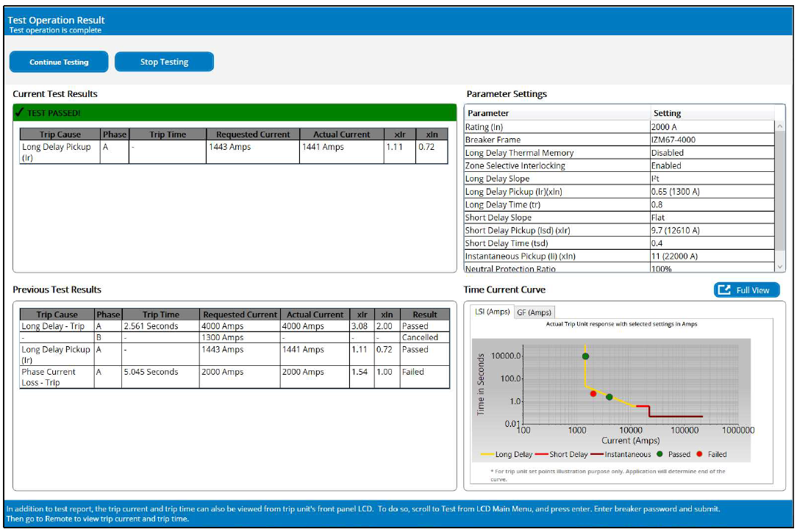Click the Rating (In) parameter row

[620, 126]
